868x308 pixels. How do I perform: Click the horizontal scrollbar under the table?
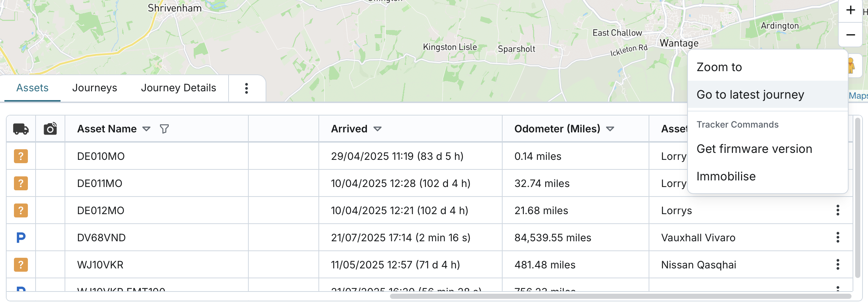620,296
